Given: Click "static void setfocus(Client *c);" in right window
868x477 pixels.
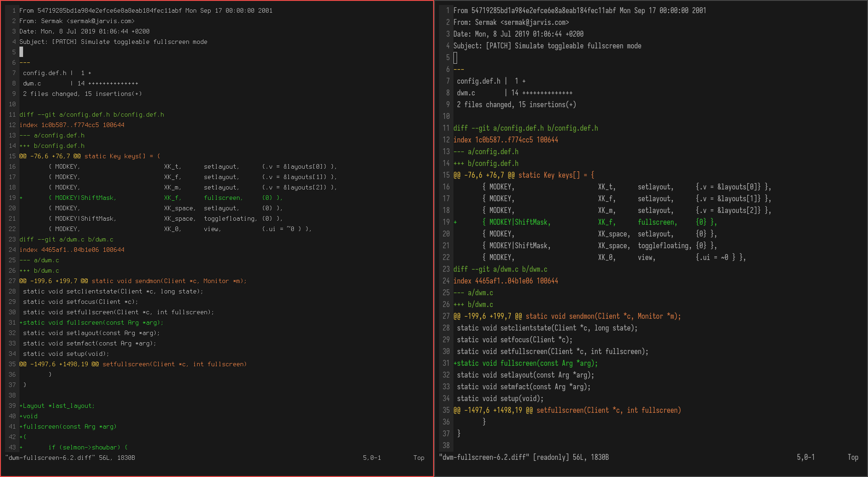Looking at the screenshot, I should pyautogui.click(x=515, y=340).
